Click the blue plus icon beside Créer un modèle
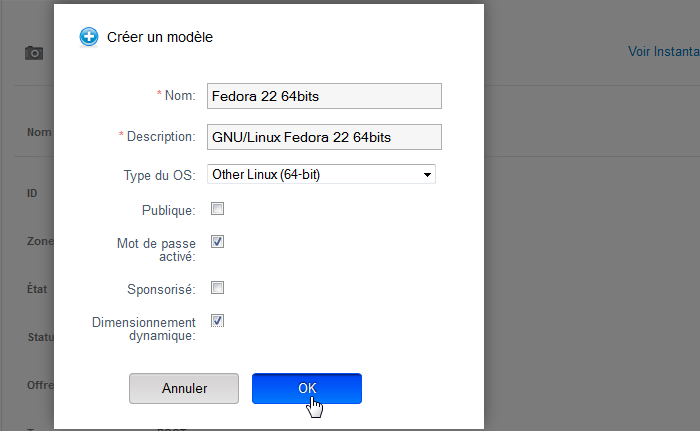Viewport: 700px width, 431px height. tap(88, 37)
